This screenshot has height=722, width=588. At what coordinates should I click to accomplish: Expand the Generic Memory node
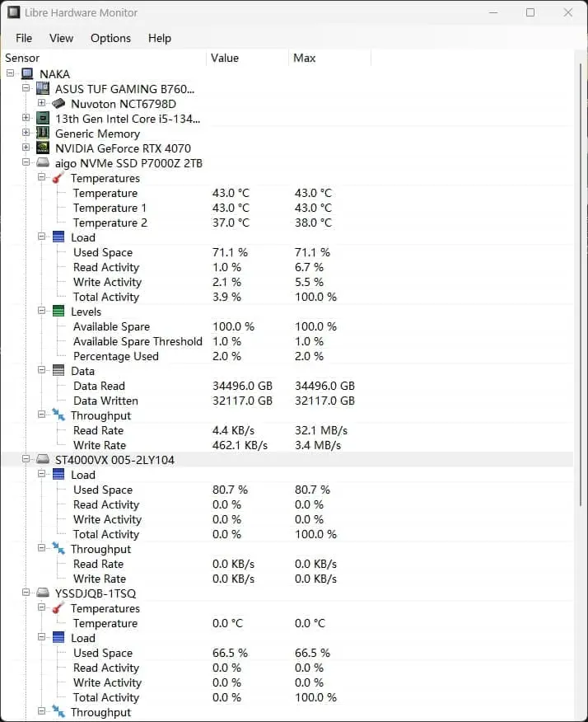[x=26, y=133]
